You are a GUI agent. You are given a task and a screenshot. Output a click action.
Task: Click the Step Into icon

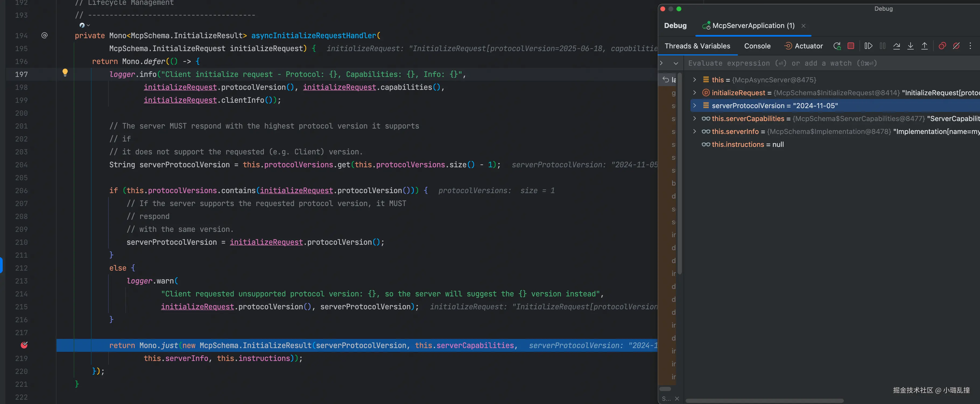click(x=910, y=46)
